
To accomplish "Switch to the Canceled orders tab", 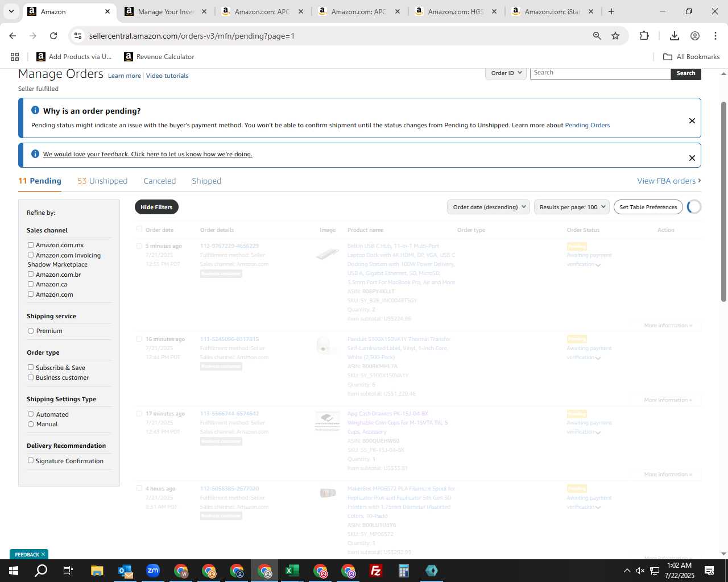I will pos(160,181).
